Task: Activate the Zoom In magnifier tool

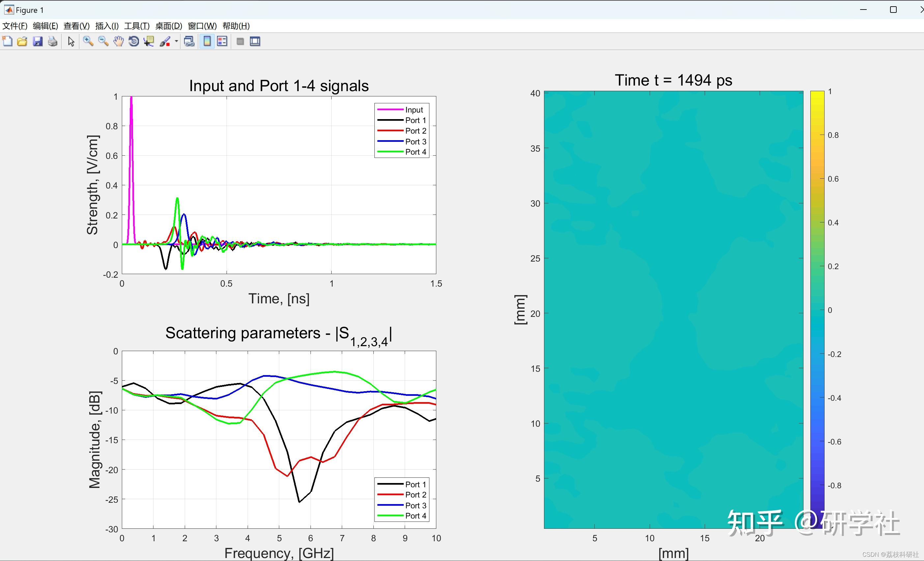Action: (x=88, y=41)
